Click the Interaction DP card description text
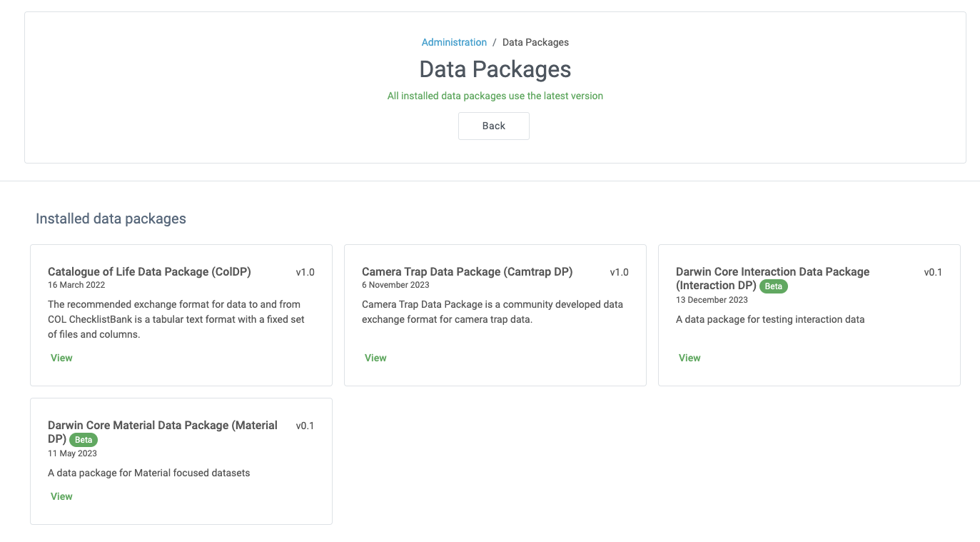Viewport: 980px width, 542px height. pyautogui.click(x=769, y=318)
